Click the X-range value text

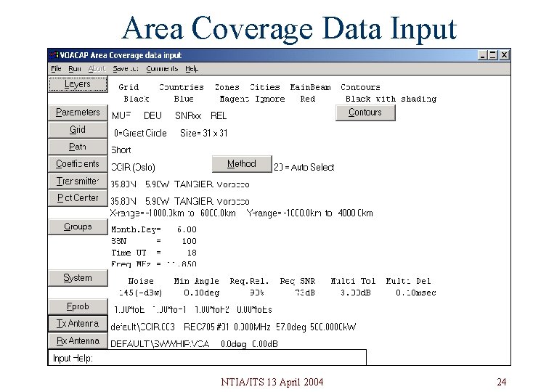click(173, 213)
